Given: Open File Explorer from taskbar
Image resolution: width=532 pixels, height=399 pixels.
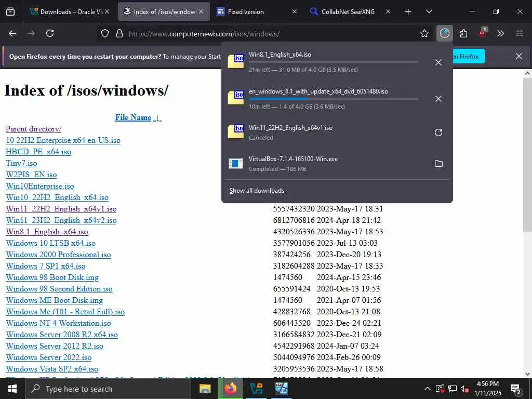Looking at the screenshot, I should 205,389.
